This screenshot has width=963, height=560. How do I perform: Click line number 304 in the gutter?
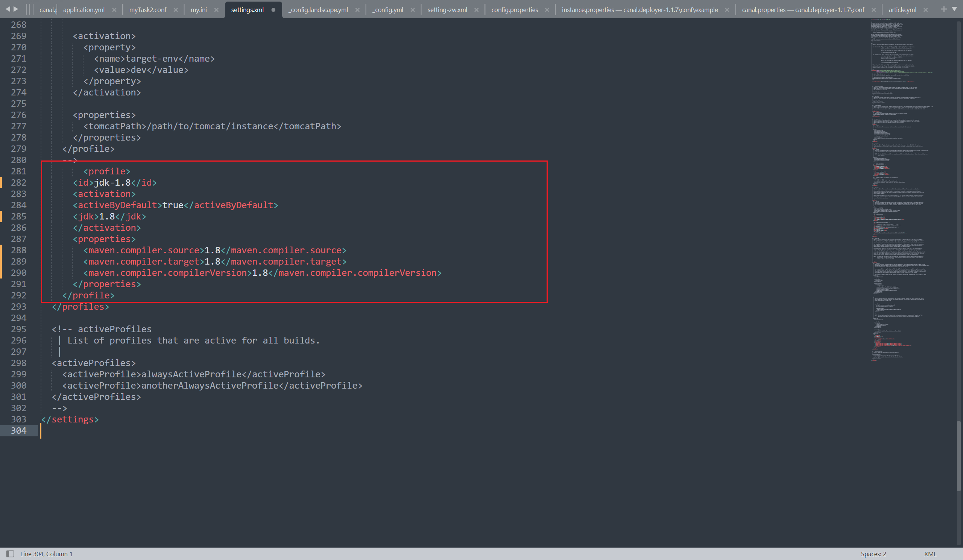[19, 431]
